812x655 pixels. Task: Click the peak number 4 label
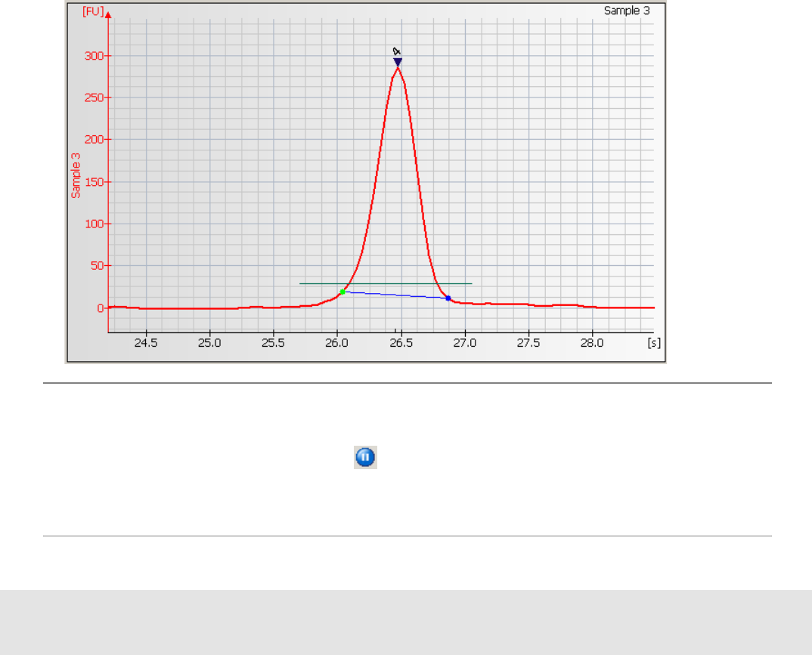coord(397,51)
